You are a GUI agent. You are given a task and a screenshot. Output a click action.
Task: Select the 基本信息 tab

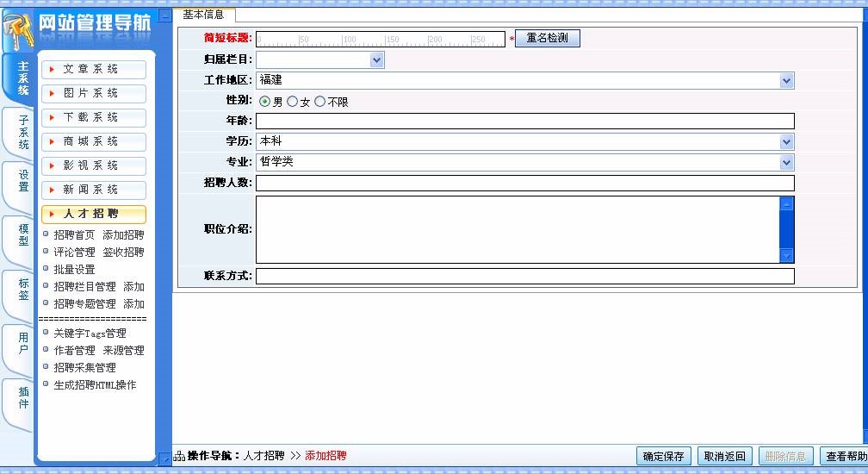pyautogui.click(x=204, y=15)
